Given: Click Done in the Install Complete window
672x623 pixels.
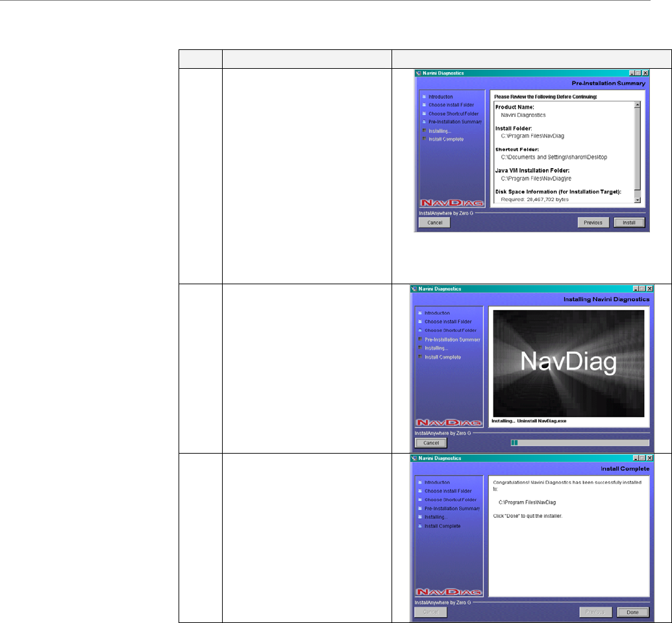Looking at the screenshot, I should (632, 612).
